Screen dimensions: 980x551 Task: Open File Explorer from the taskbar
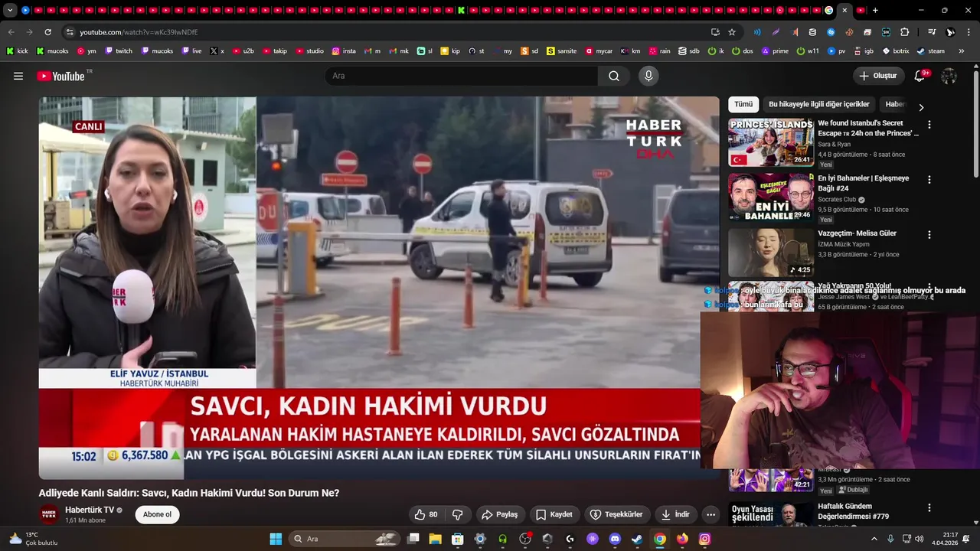[435, 539]
